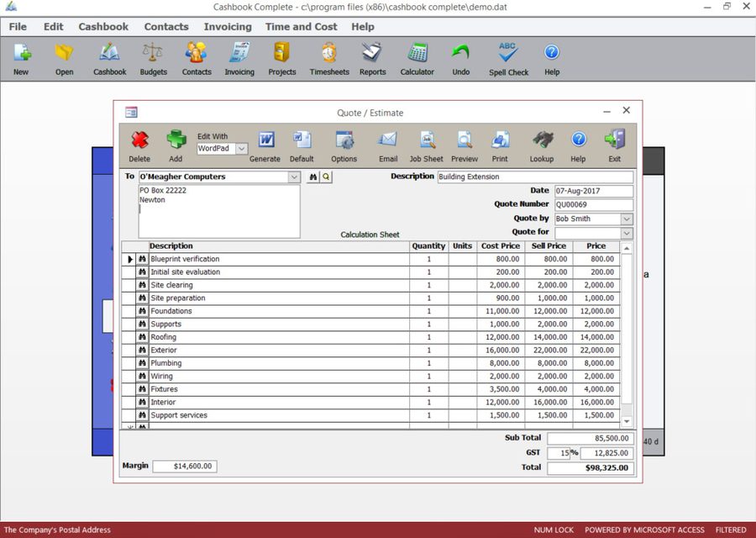Click the Site clearing description cell
The height and width of the screenshot is (538, 756).
point(279,285)
